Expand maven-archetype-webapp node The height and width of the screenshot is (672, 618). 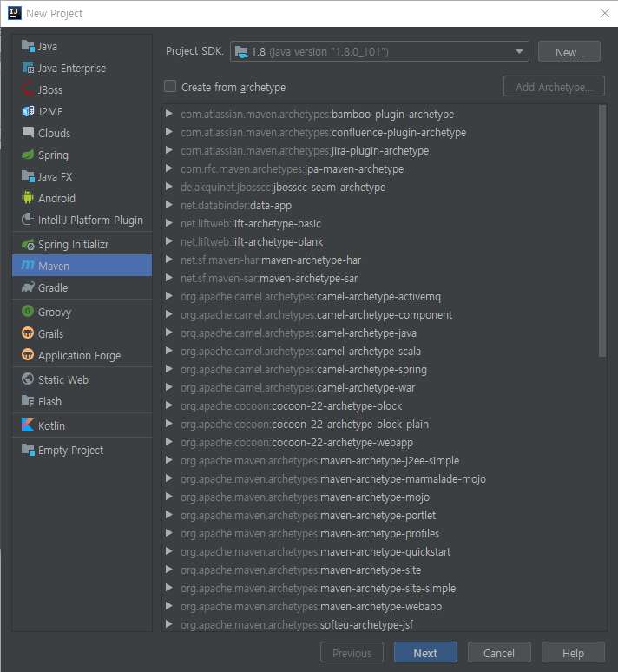click(169, 606)
